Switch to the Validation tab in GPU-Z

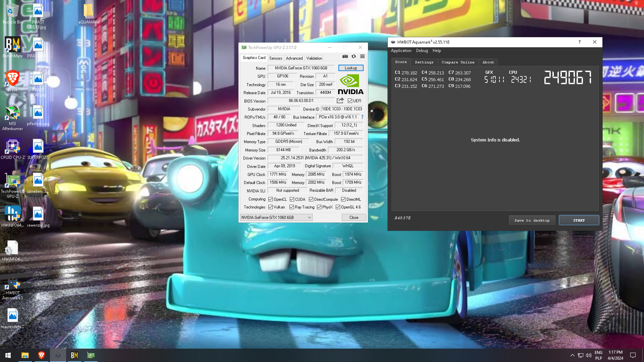(x=314, y=58)
